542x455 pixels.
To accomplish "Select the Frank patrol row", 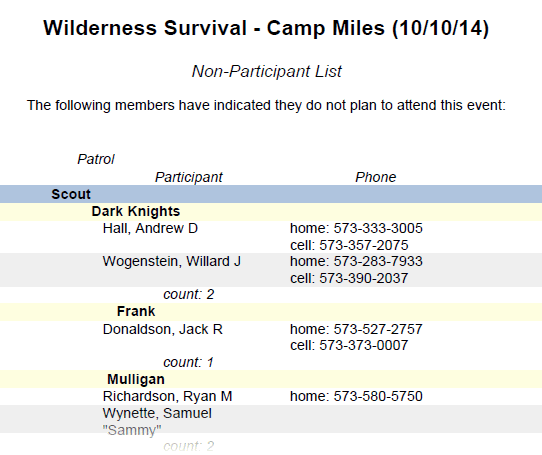I will (x=271, y=312).
